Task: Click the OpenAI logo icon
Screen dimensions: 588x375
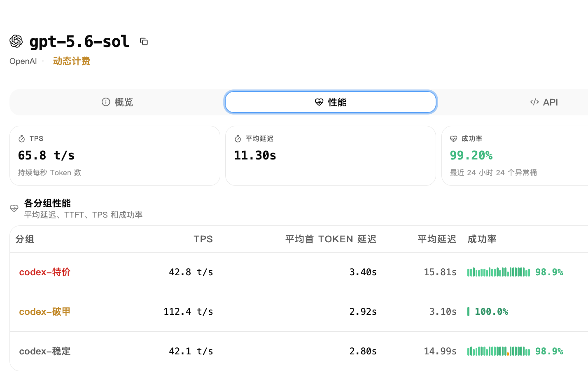Action: [x=16, y=41]
